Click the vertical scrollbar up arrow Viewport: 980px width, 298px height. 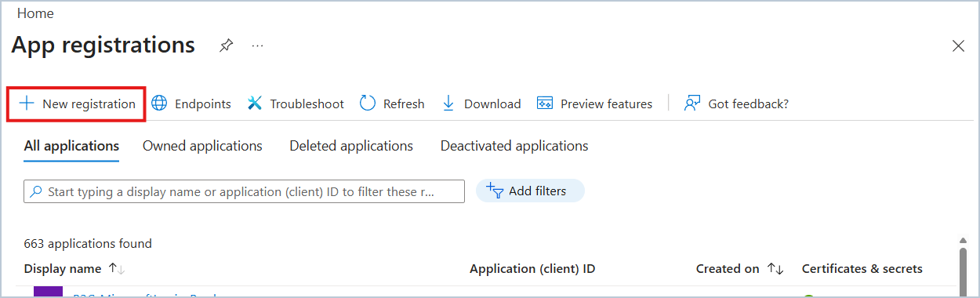pos(964,242)
